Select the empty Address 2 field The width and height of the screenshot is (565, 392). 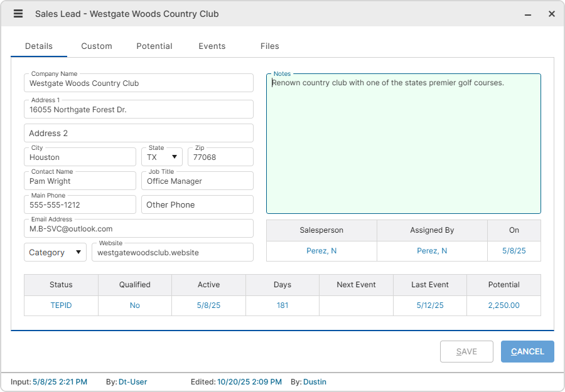(139, 133)
